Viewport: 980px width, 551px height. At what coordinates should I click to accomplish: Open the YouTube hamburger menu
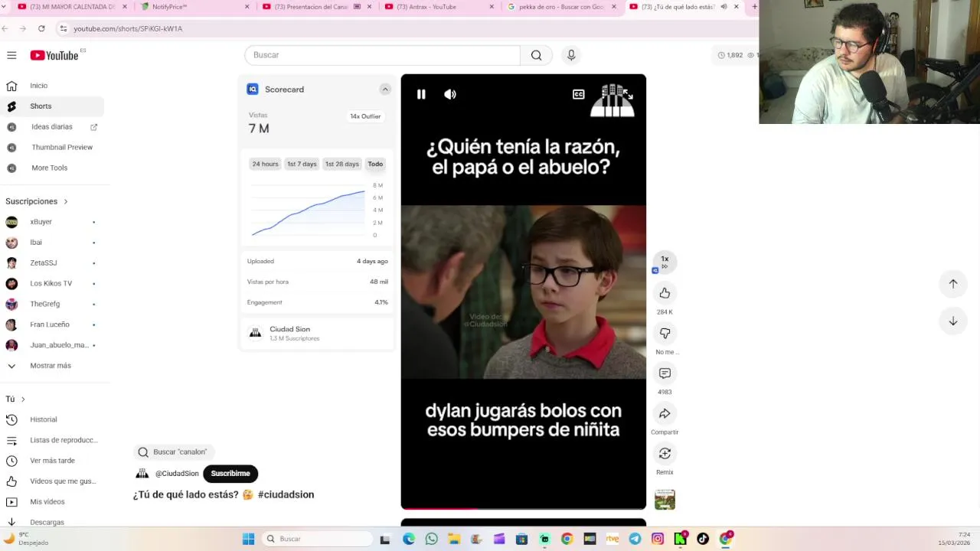[x=11, y=55]
